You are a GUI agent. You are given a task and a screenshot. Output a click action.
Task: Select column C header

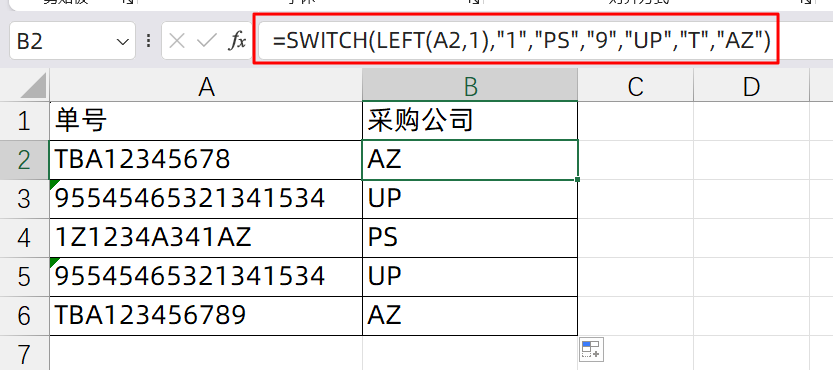(635, 87)
